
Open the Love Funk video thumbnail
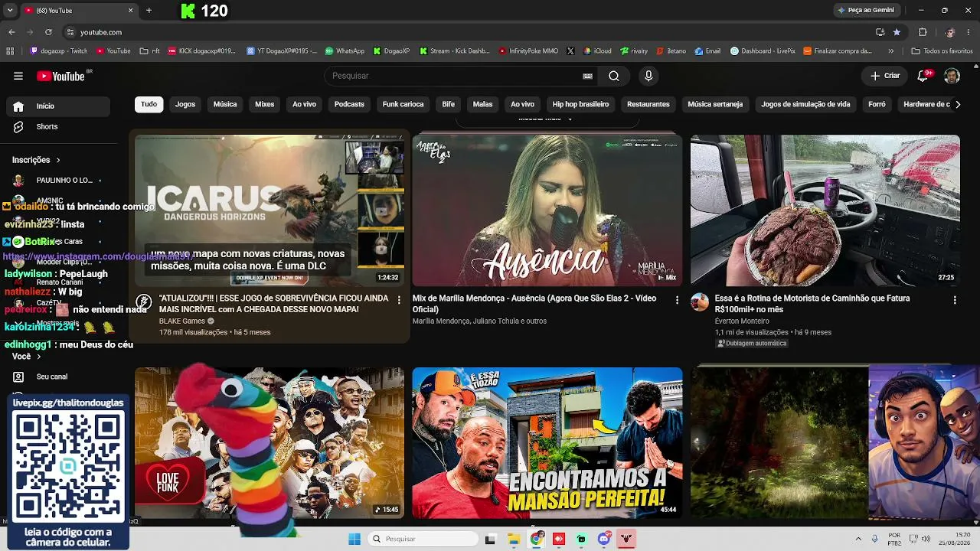coord(269,443)
